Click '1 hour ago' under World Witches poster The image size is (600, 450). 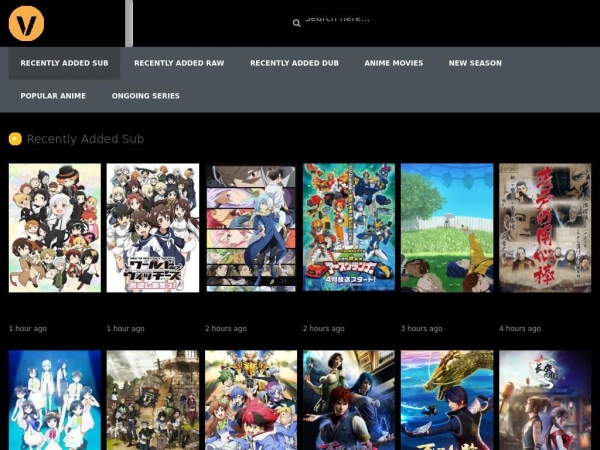(x=126, y=328)
